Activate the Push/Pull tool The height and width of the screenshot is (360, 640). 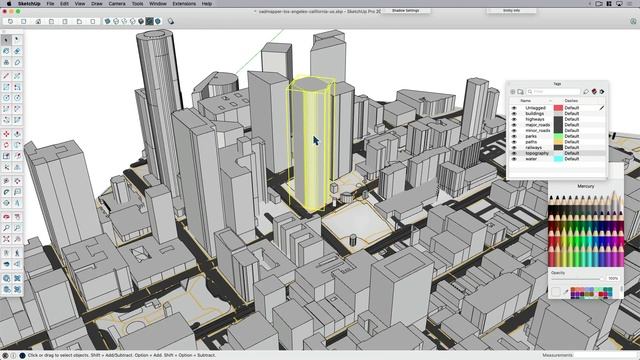point(17,134)
